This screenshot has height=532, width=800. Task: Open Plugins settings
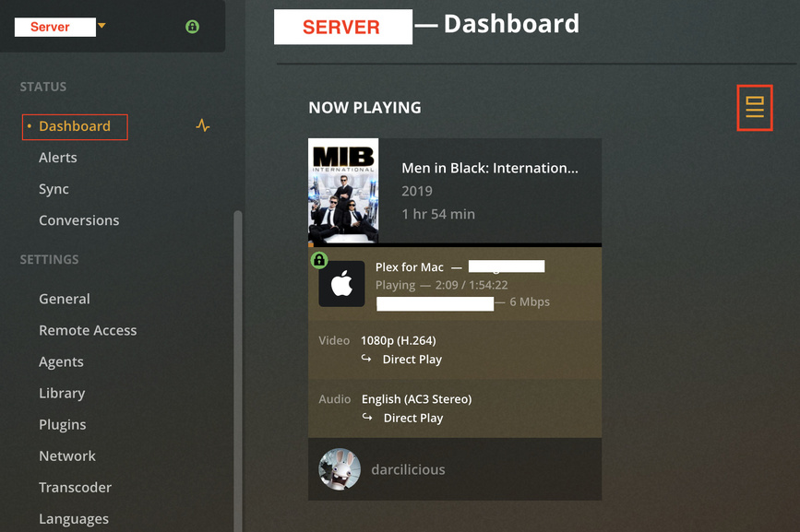point(62,424)
